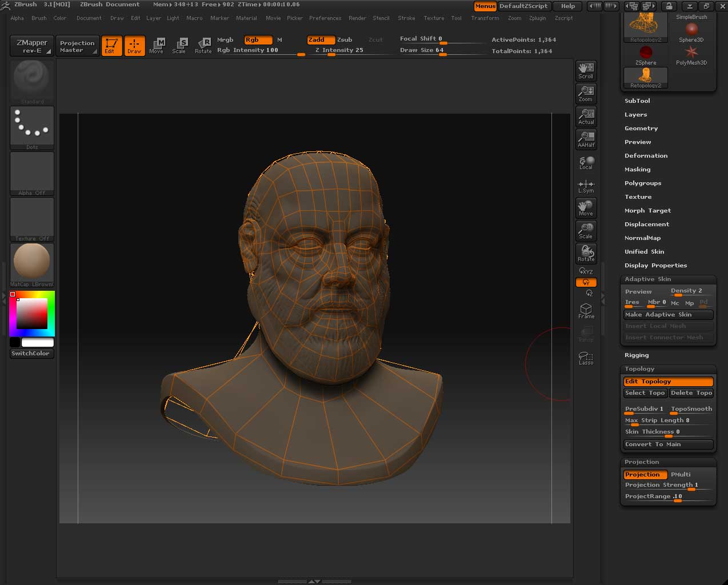728x585 pixels.
Task: Open the Texture Off selector
Action: click(x=32, y=219)
